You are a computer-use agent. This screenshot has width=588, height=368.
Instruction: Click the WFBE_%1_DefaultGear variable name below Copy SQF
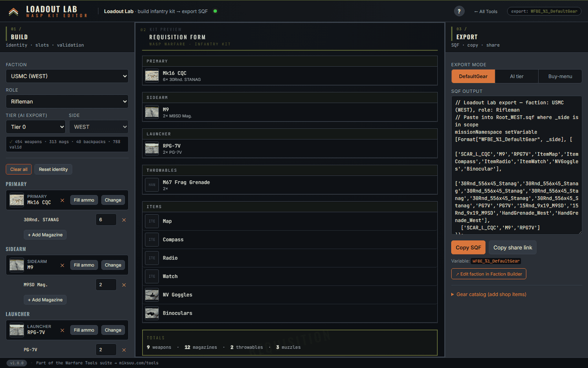(x=496, y=261)
